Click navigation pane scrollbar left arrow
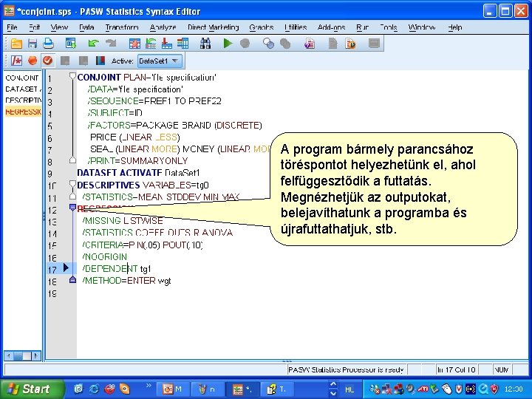The image size is (532, 399). click(x=8, y=355)
